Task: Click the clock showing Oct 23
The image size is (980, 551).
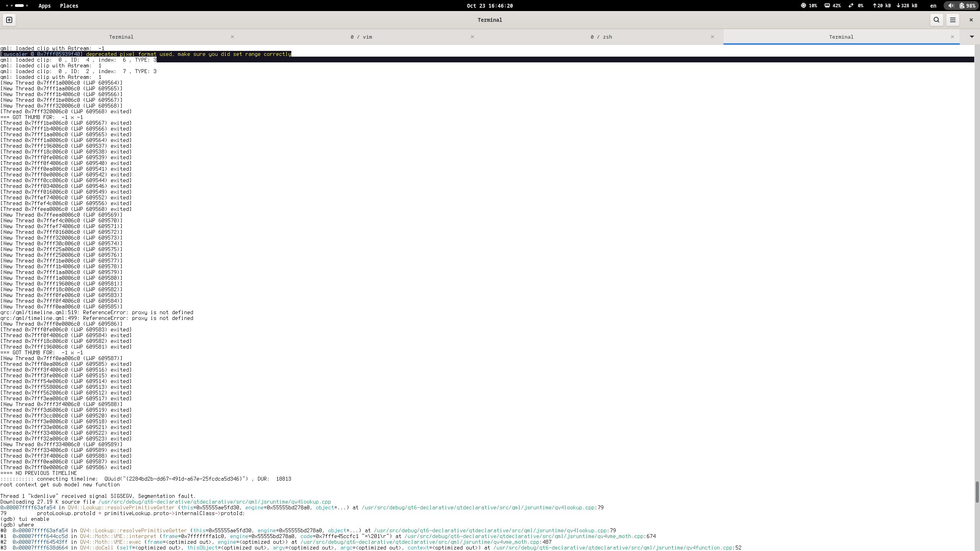Action: click(490, 6)
